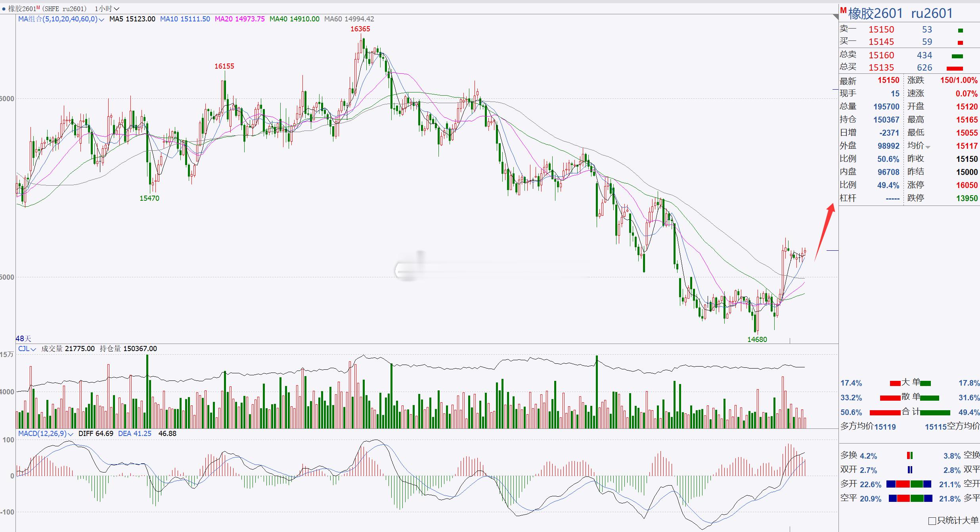Expand the MA组合 indicator parameter dropdown

point(101,19)
